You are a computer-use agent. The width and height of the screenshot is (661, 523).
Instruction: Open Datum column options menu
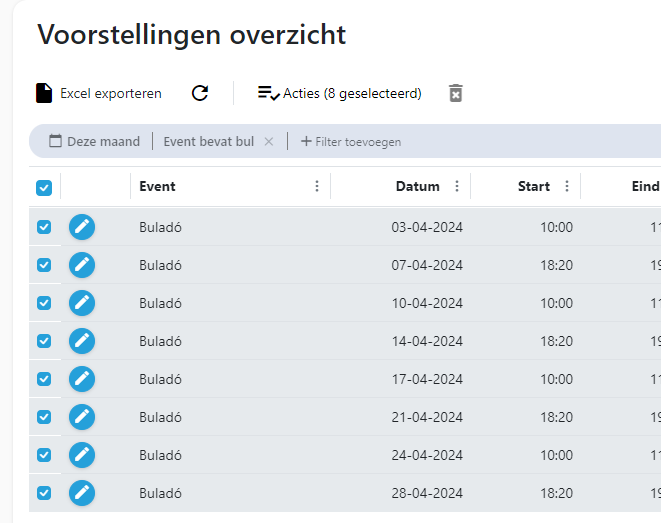pyautogui.click(x=457, y=186)
